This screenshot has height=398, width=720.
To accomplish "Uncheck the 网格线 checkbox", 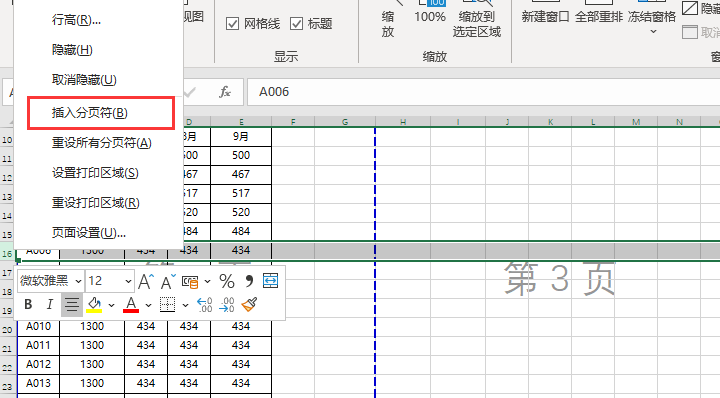I will 232,24.
